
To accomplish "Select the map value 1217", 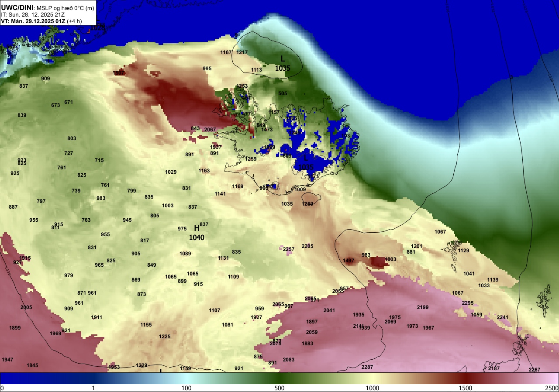I will [242, 52].
